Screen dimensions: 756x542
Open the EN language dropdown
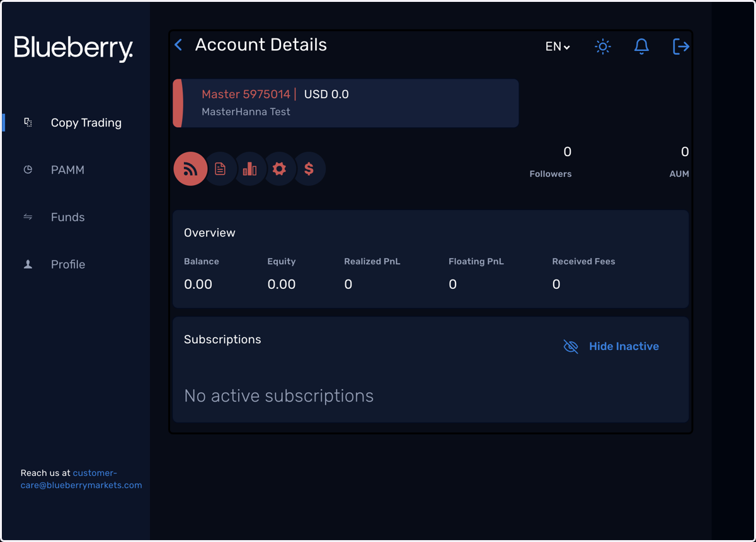(x=558, y=47)
